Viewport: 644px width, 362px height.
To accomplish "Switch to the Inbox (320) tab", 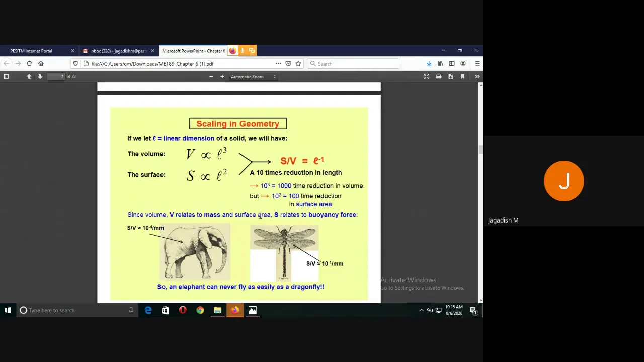I will 118,51.
